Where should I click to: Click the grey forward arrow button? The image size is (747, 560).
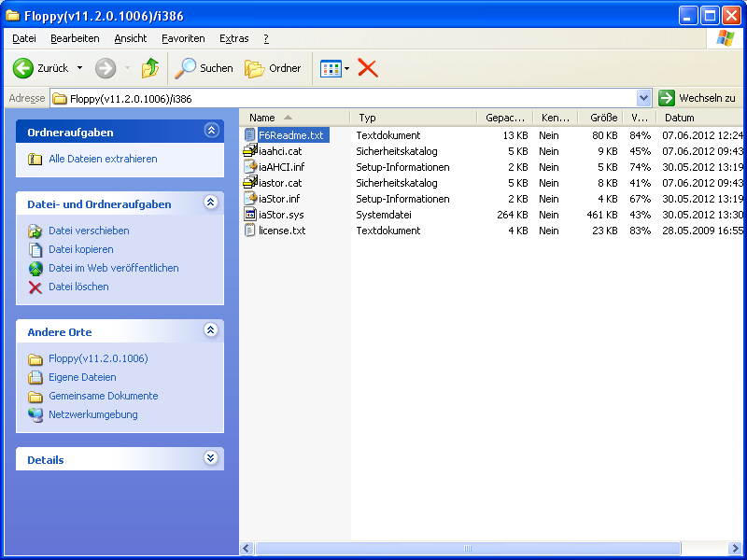pos(106,68)
